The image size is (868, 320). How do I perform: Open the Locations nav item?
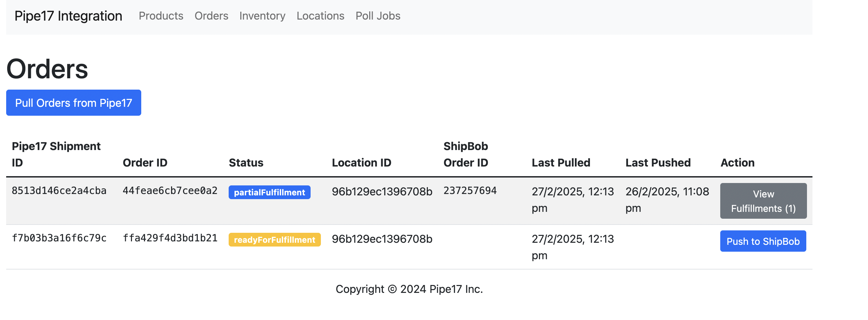tap(321, 16)
